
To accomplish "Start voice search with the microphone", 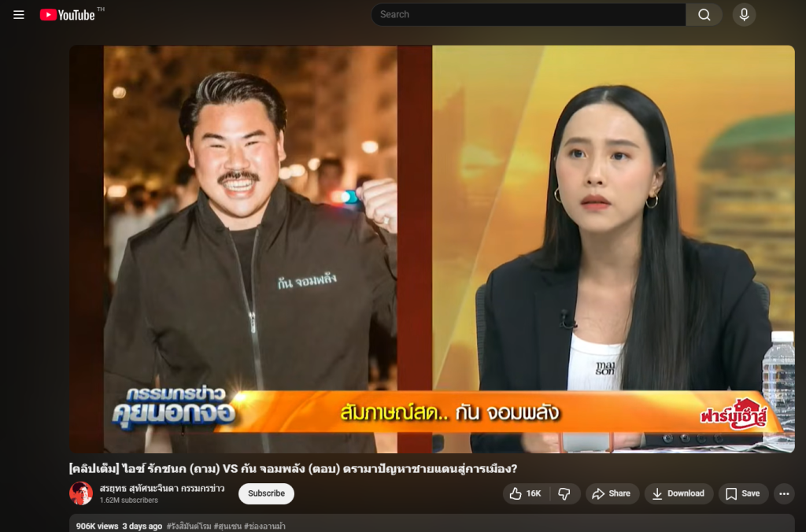I will (744, 15).
